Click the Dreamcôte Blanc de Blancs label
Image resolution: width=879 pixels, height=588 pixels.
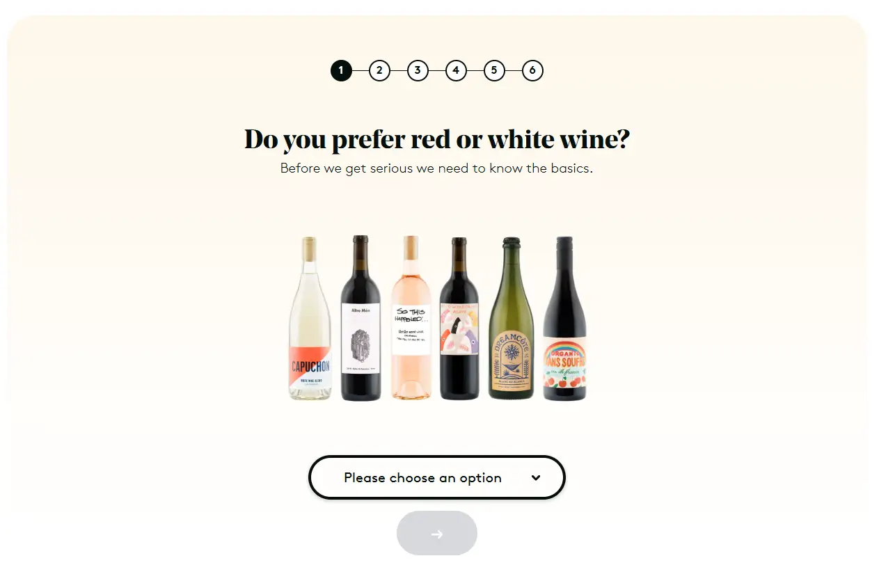point(510,358)
